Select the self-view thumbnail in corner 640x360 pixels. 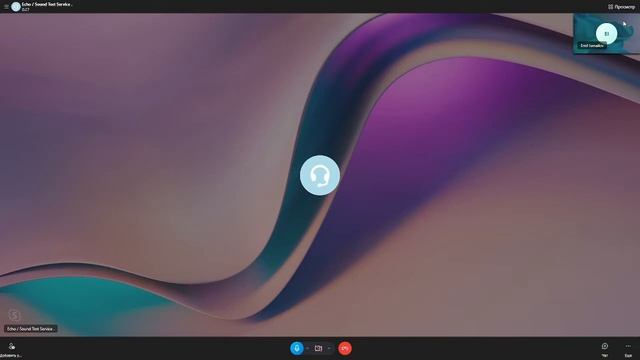pos(607,33)
